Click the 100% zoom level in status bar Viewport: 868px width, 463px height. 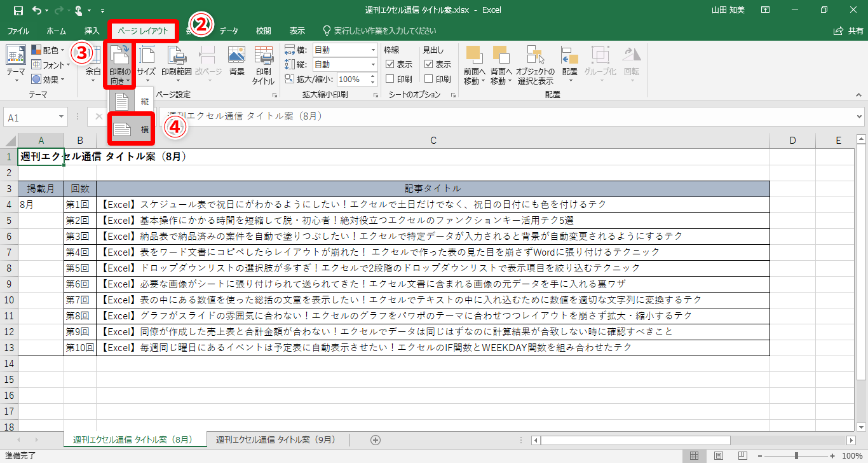pos(851,456)
